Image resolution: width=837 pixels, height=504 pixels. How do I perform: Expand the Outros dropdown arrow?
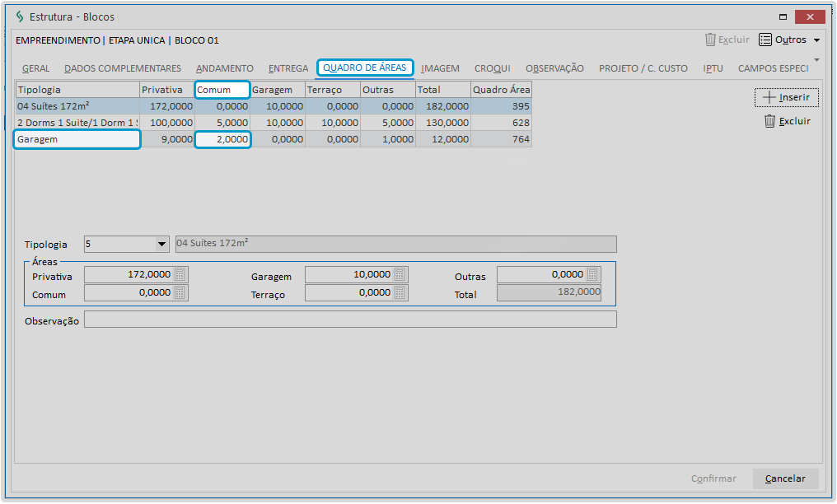(x=816, y=40)
